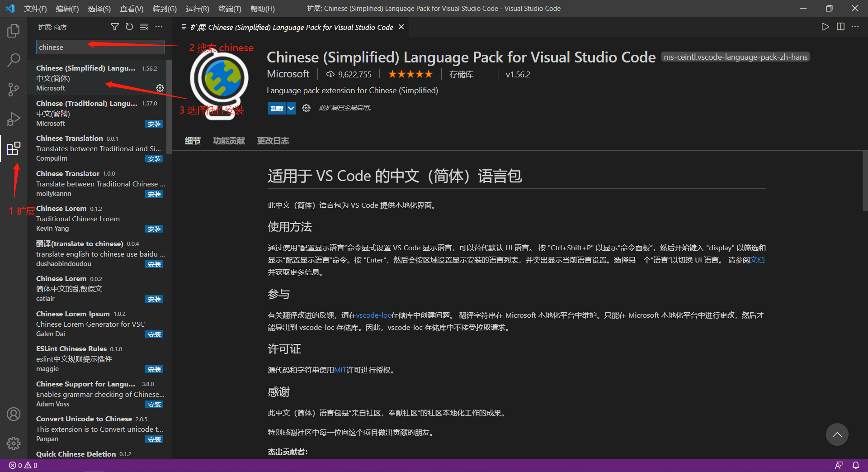Viewport: 868px width, 472px height.
Task: Click the gear icon on Chinese Simplified extension
Action: click(x=160, y=88)
